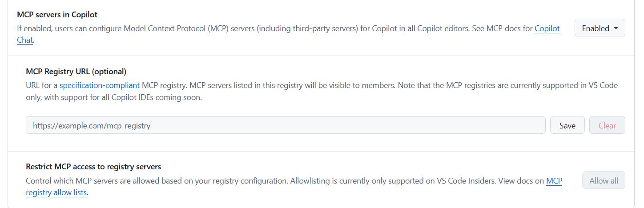The height and width of the screenshot is (208, 644).
Task: Open the Enabled policy dropdown
Action: point(600,28)
